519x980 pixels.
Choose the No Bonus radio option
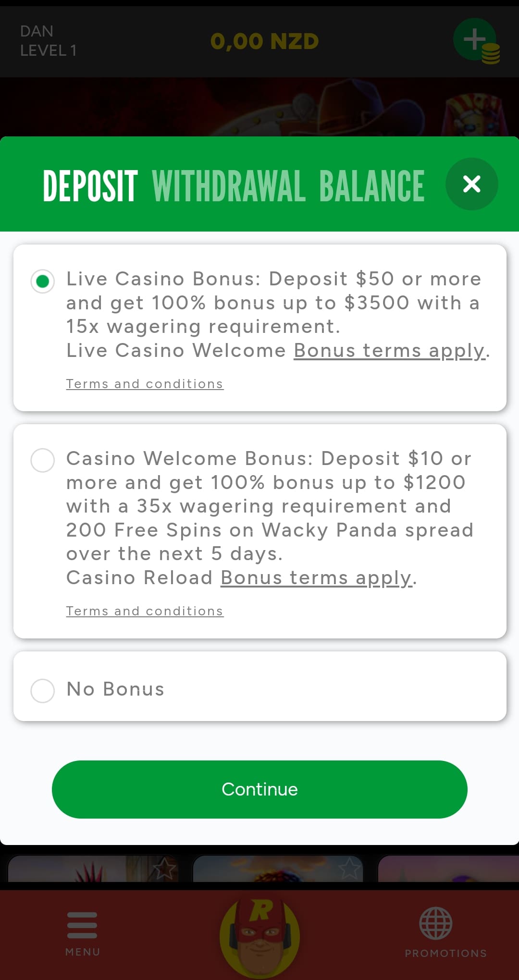43,690
